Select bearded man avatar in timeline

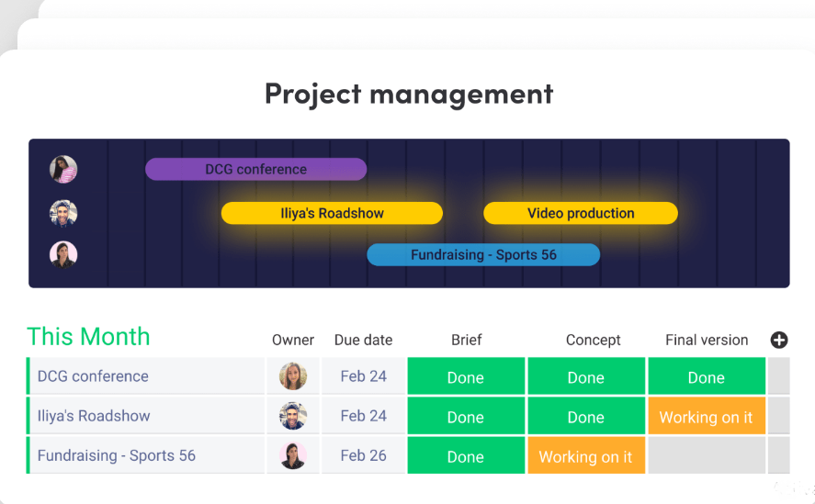[x=63, y=213]
